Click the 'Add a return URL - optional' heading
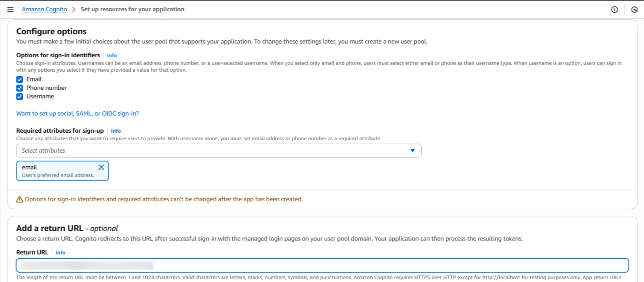This screenshot has width=644, height=282. pyautogui.click(x=67, y=228)
